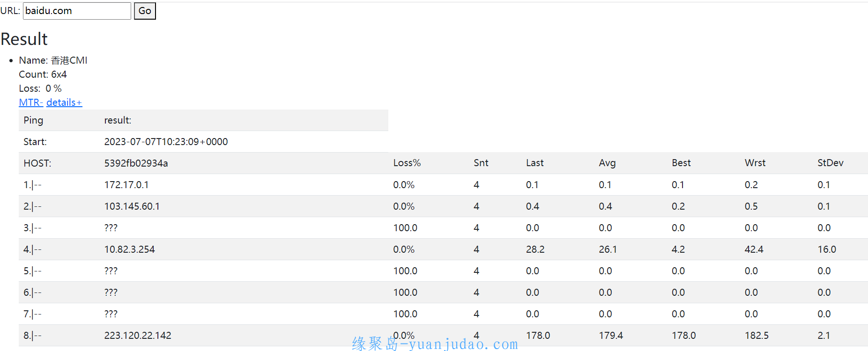Select the StDev column header
The width and height of the screenshot is (868, 351).
point(831,163)
